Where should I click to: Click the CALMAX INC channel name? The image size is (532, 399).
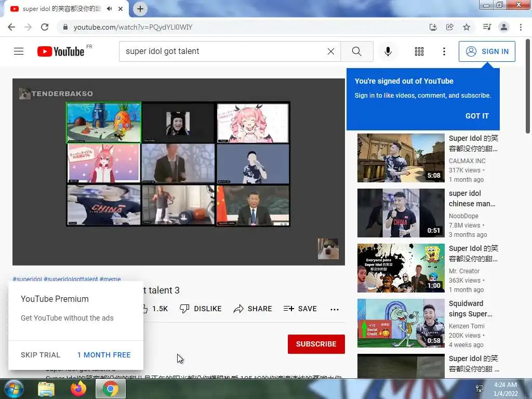coord(467,161)
